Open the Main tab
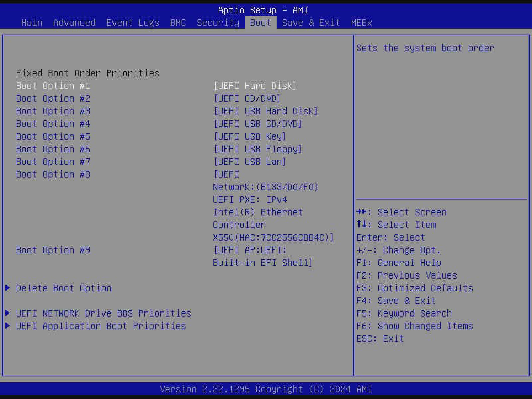 [32, 23]
